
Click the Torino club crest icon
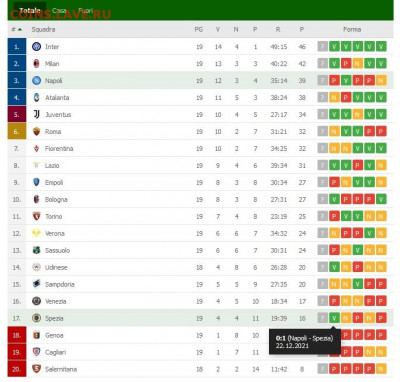coord(36,216)
